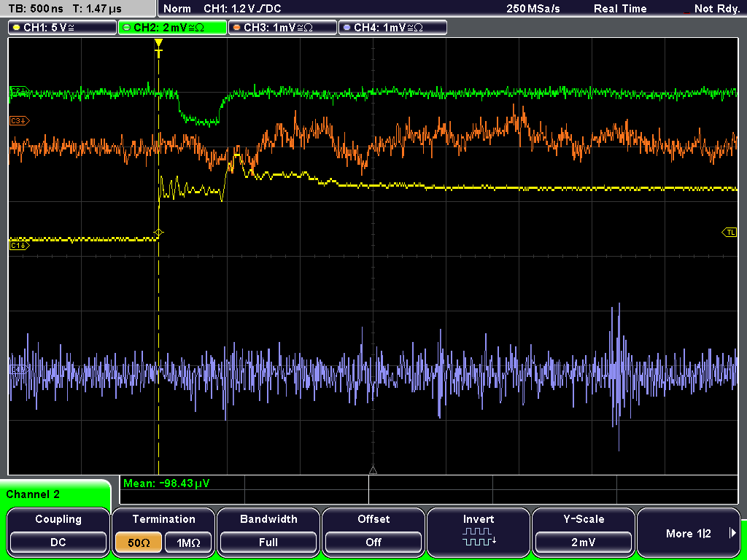
Task: Toggle the Invert waveform button
Action: [x=479, y=532]
